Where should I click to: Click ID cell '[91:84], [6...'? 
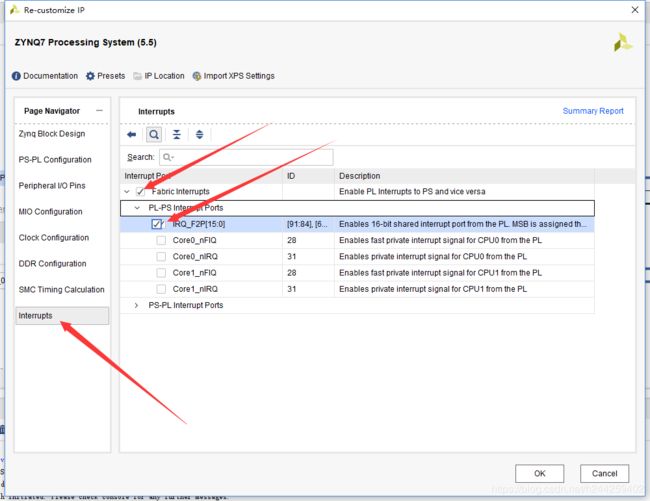pos(307,224)
